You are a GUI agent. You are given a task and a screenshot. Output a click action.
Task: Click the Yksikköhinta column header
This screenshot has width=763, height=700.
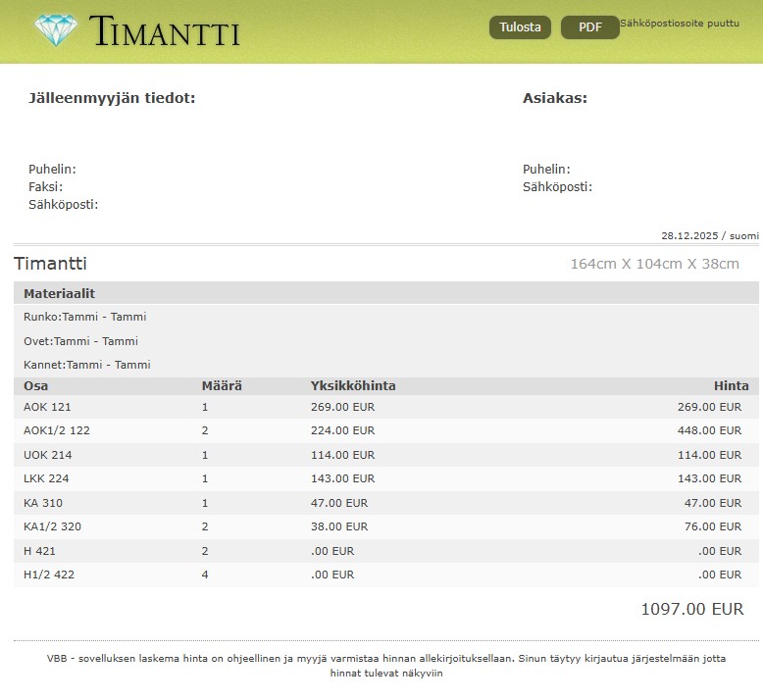coord(353,386)
